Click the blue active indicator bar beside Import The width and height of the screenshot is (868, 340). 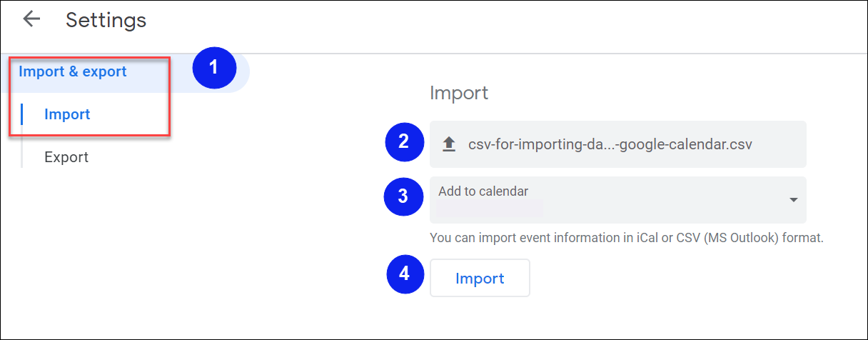tap(22, 114)
